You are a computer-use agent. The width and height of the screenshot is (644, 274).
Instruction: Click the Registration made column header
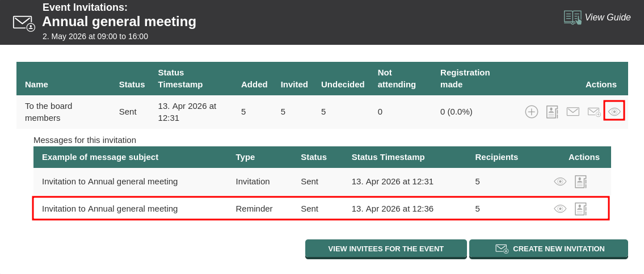[x=465, y=78]
